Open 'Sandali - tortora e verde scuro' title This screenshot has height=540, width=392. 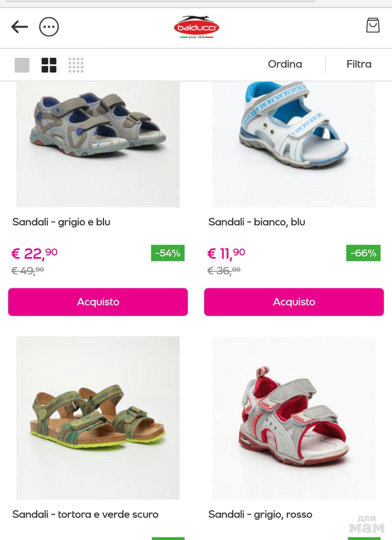coord(85,514)
